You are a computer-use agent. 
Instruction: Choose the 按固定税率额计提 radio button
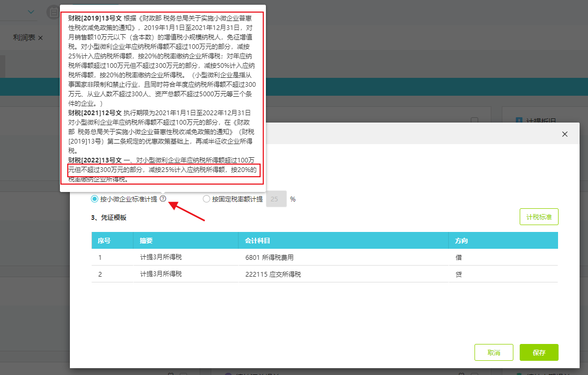[207, 199]
